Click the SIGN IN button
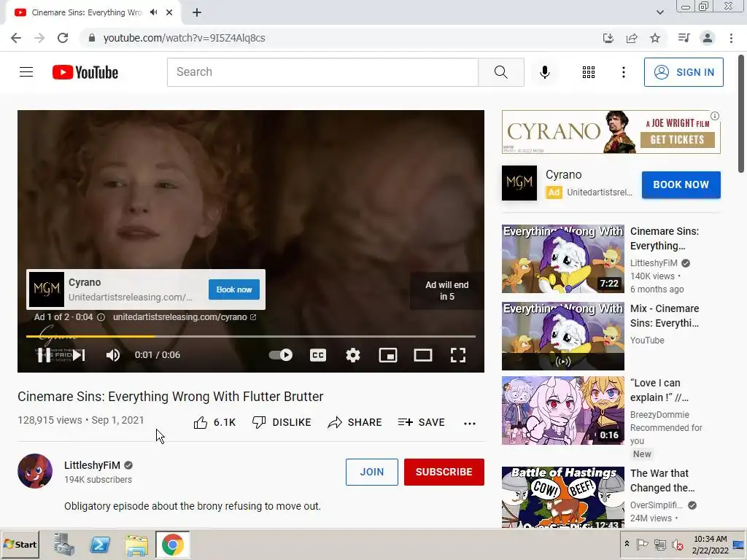This screenshot has height=560, width=747. click(x=684, y=72)
